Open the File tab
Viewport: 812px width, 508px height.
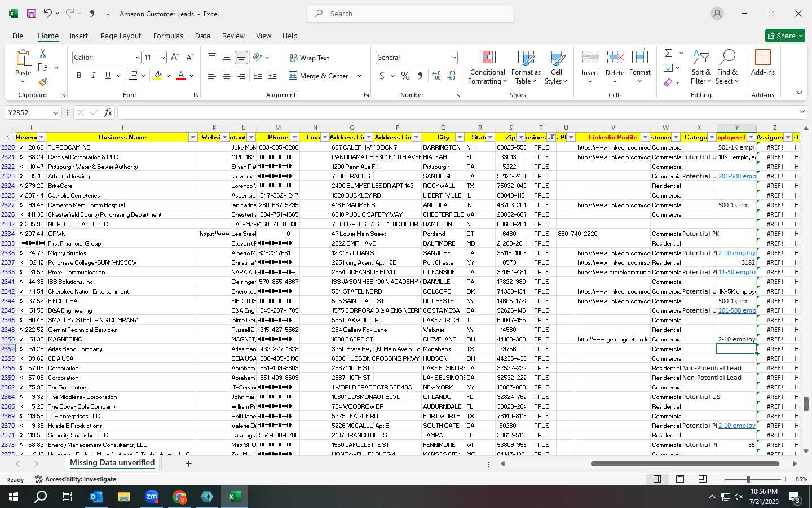tap(17, 36)
